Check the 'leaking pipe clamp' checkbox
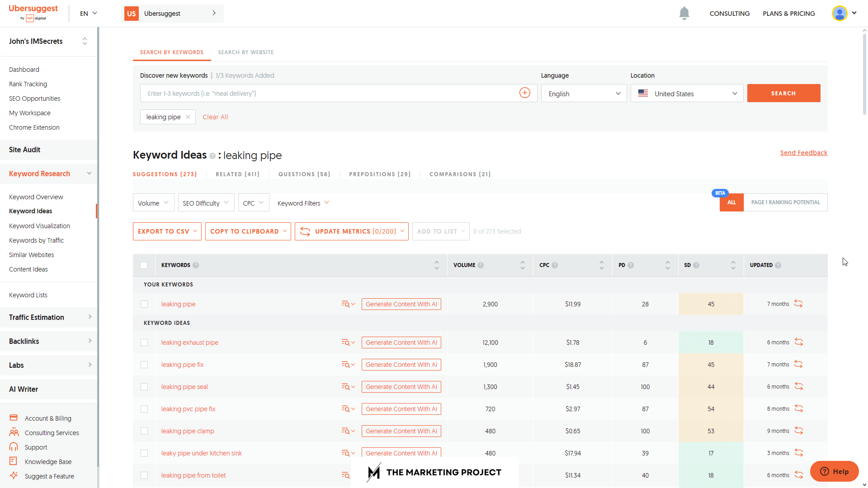This screenshot has width=868, height=488. coord(144,431)
